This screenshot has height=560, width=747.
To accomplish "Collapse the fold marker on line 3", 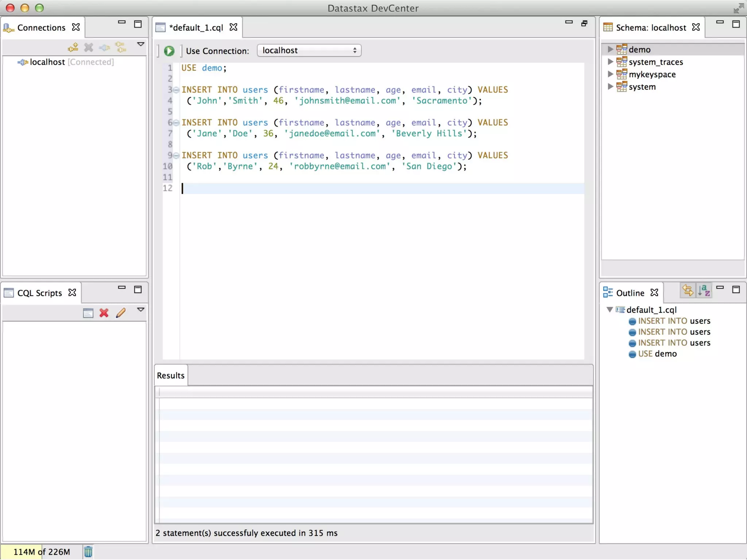I will 176,90.
